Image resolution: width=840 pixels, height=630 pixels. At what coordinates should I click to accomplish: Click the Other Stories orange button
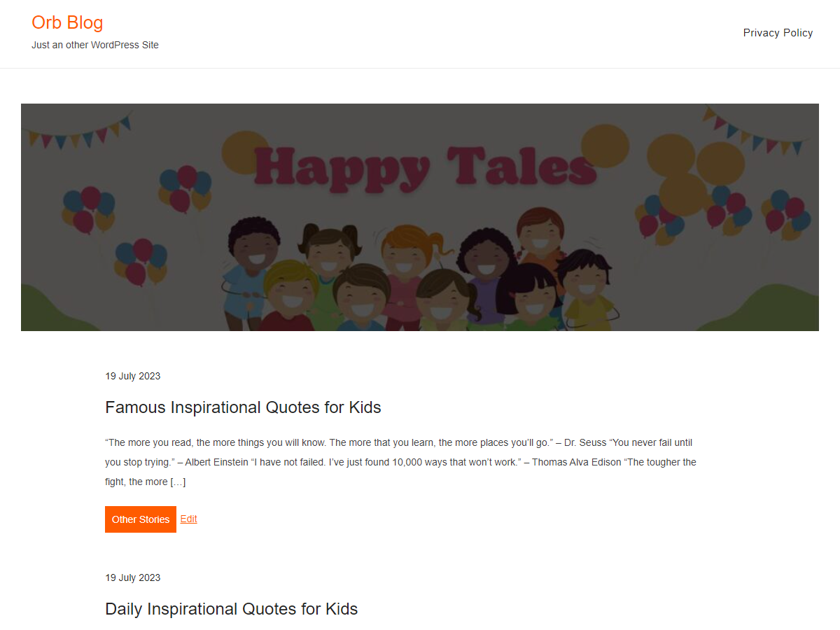pos(141,519)
